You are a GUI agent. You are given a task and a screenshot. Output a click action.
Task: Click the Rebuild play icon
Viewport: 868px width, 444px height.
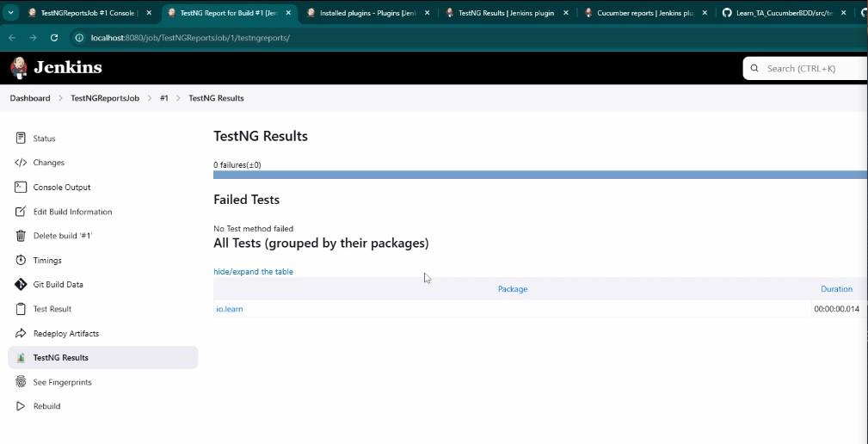click(21, 406)
